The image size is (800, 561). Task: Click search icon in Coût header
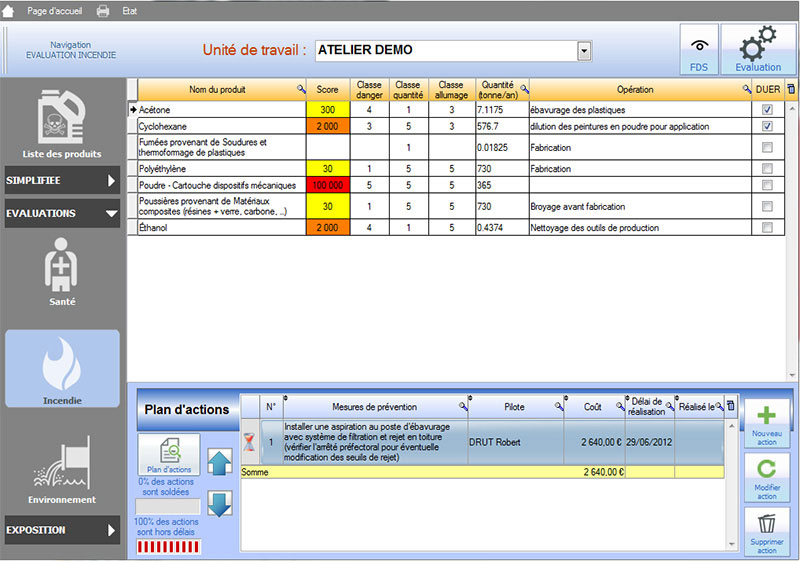[x=620, y=406]
